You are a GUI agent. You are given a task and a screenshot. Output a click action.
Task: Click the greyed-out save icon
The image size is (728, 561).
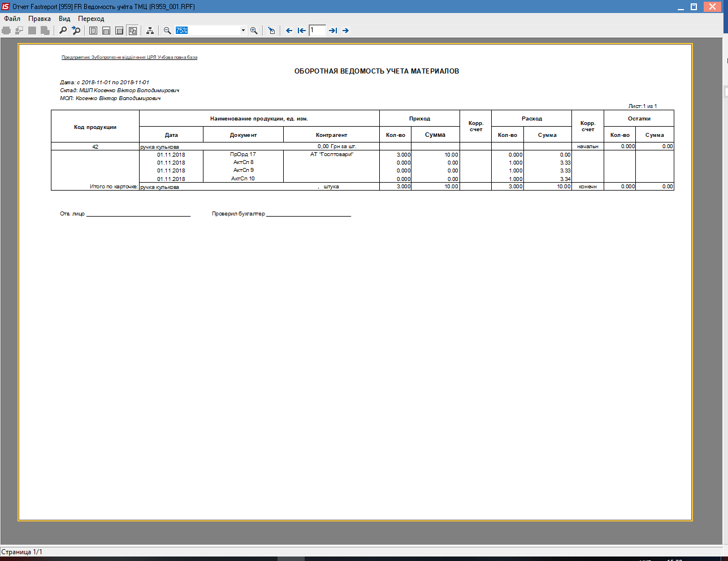[32, 31]
